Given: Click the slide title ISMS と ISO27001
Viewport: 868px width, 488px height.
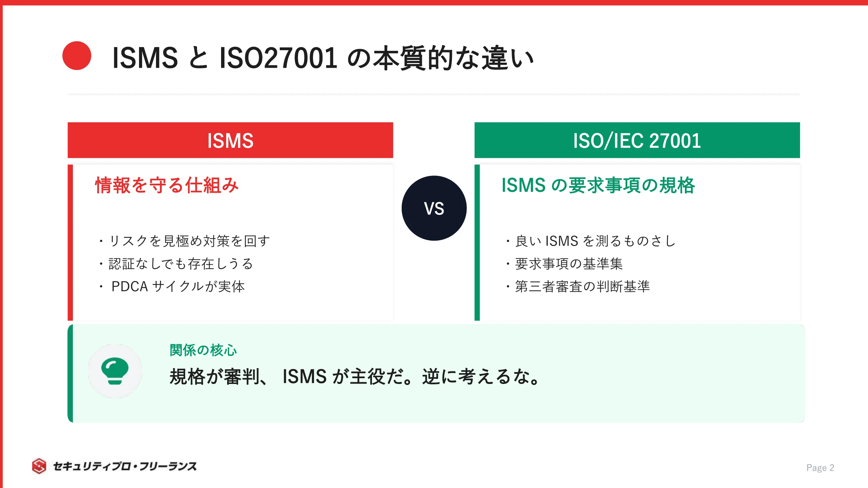Looking at the screenshot, I should tap(323, 58).
